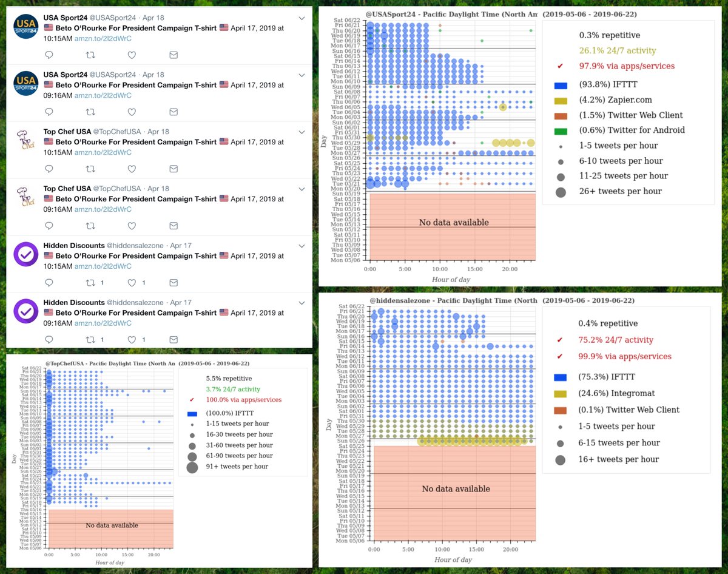Viewport: 728px width, 574px height.
Task: Click "100.0% via apps/services" in TopChefUSA legend
Action: click(244, 400)
